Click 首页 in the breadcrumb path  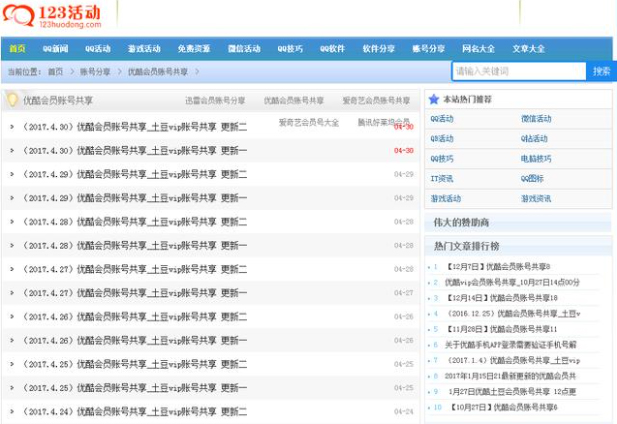pos(55,72)
